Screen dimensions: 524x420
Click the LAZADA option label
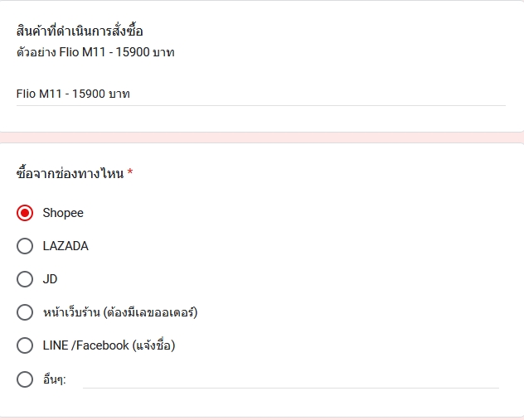tap(65, 246)
